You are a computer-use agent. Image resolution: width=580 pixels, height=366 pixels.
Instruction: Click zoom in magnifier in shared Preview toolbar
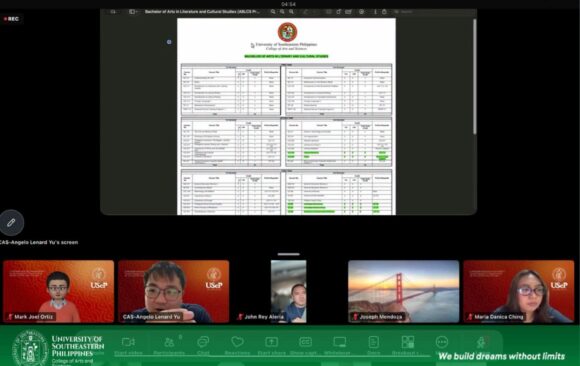tap(291, 12)
